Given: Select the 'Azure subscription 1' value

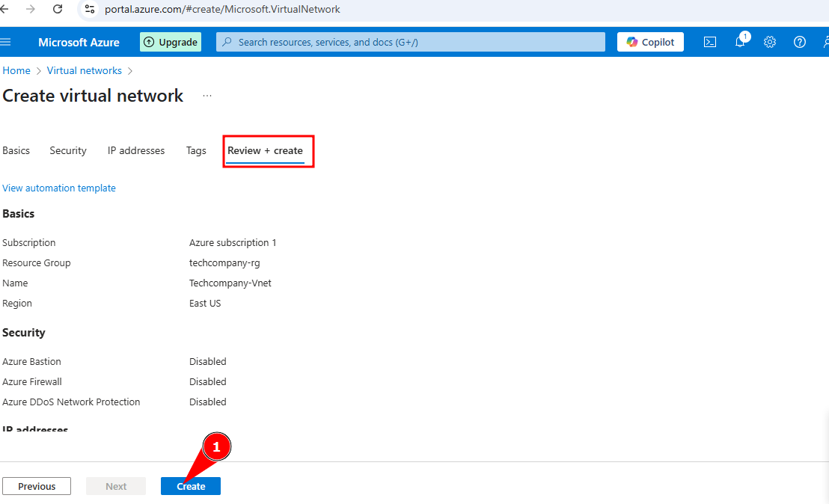Looking at the screenshot, I should point(233,242).
